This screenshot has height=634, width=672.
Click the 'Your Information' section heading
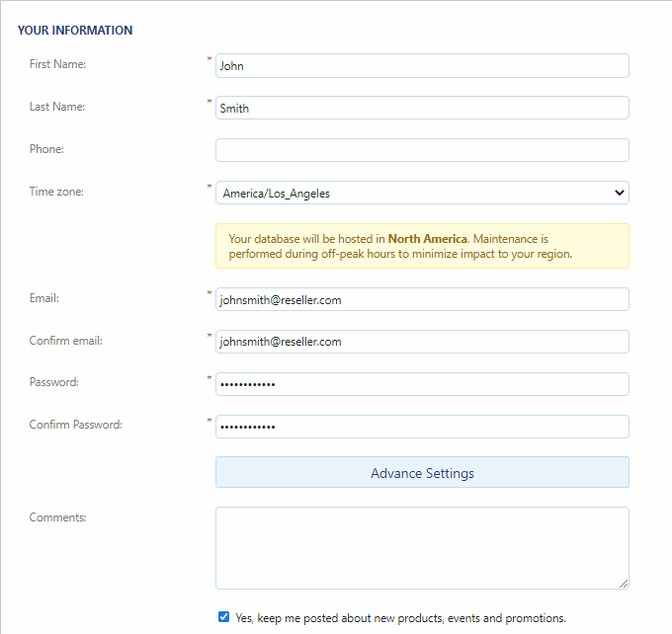pyautogui.click(x=75, y=31)
